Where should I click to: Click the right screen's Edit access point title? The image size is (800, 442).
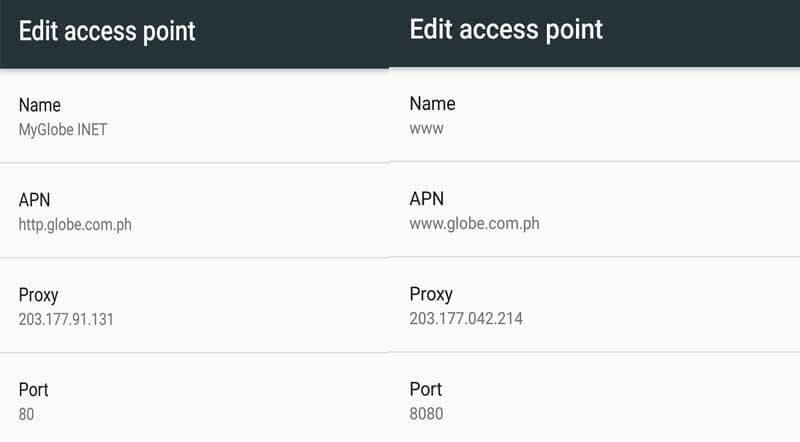coord(506,29)
